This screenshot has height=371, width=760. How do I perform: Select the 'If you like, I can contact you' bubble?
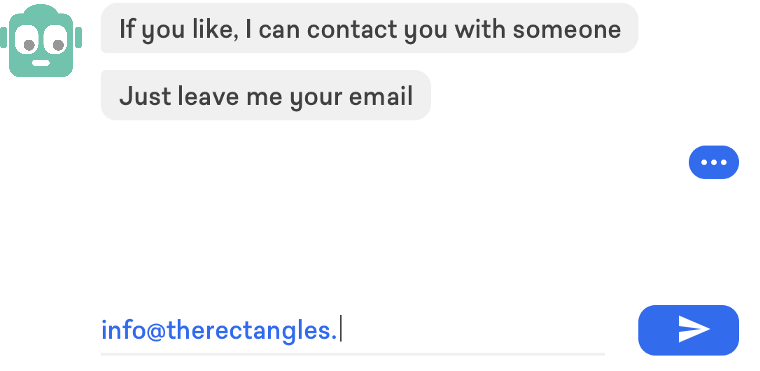pos(369,28)
